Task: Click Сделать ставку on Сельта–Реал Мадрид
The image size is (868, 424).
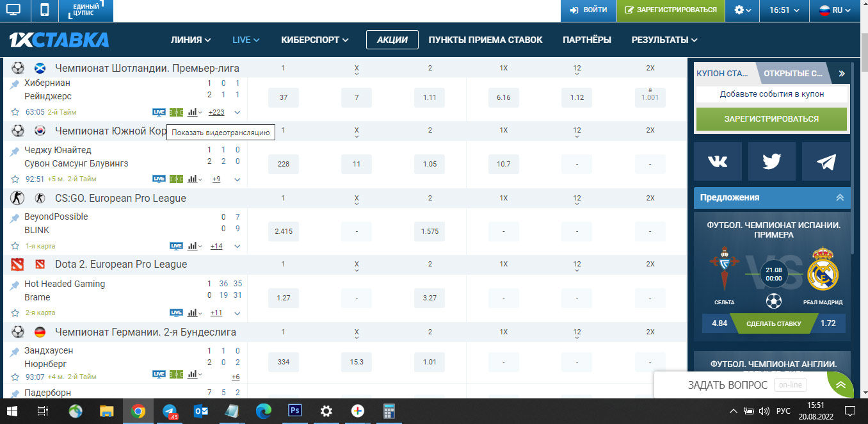Action: pos(773,323)
